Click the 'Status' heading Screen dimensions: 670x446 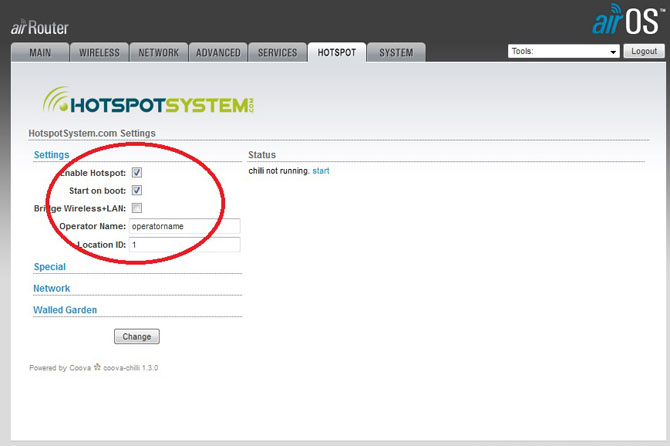coord(262,155)
